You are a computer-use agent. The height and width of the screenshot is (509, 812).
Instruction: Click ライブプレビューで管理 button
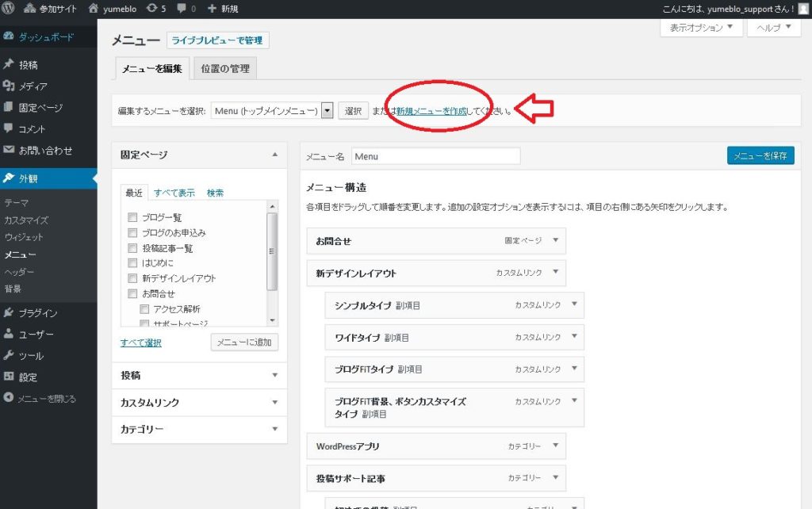click(217, 40)
